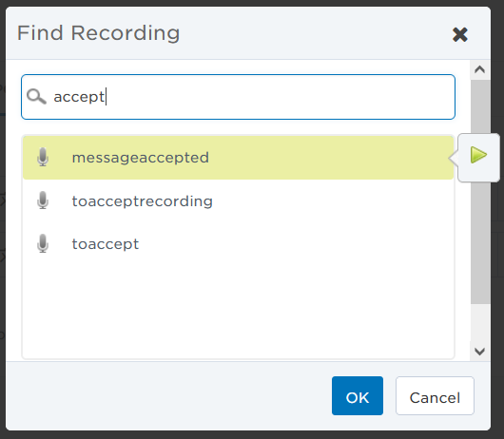Screen dimensions: 504x439
Task: Click the play tooltip arrow pointer
Action: tap(454, 158)
